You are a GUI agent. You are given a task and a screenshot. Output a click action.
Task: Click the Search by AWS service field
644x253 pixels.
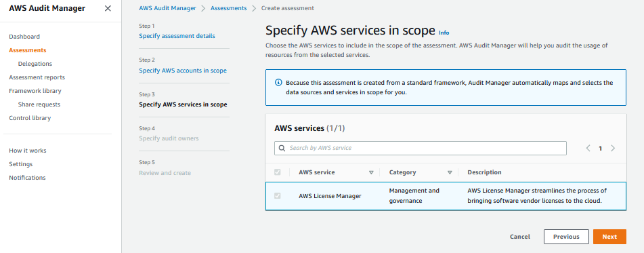point(420,148)
